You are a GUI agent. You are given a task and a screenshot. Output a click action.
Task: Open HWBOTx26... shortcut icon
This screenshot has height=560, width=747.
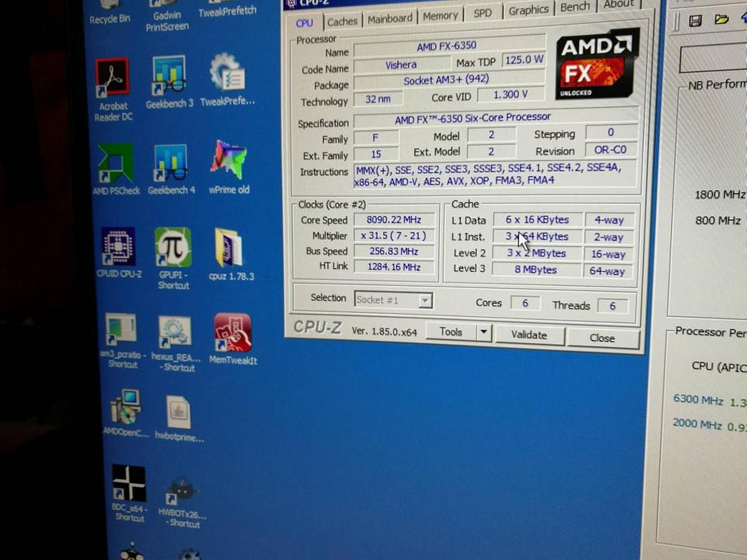[183, 501]
